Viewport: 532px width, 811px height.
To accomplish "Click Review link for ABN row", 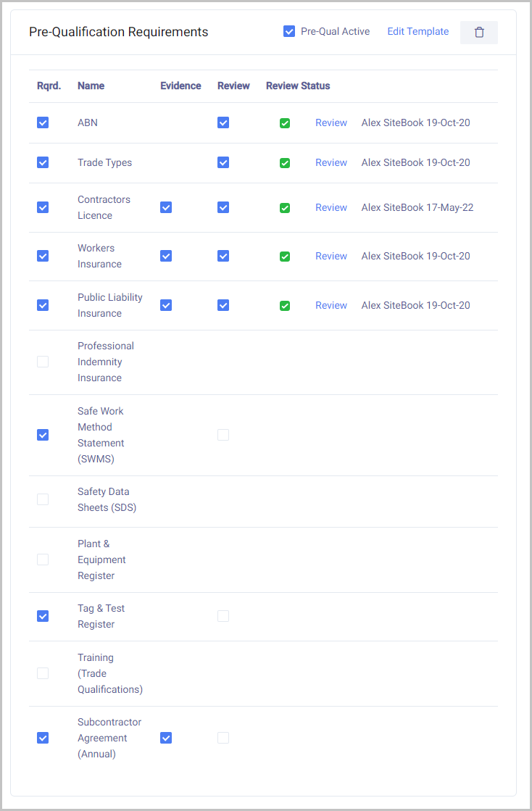I will point(331,122).
